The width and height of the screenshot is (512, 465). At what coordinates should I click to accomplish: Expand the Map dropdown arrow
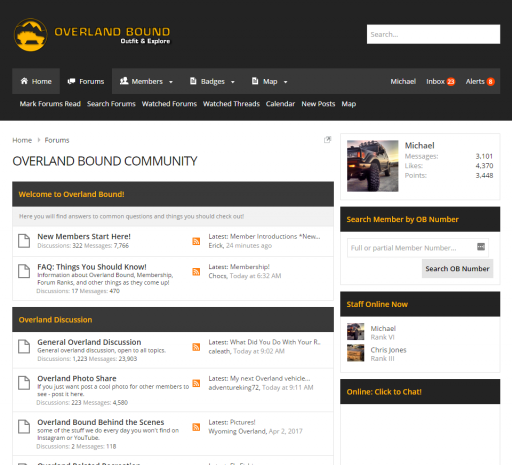click(285, 82)
